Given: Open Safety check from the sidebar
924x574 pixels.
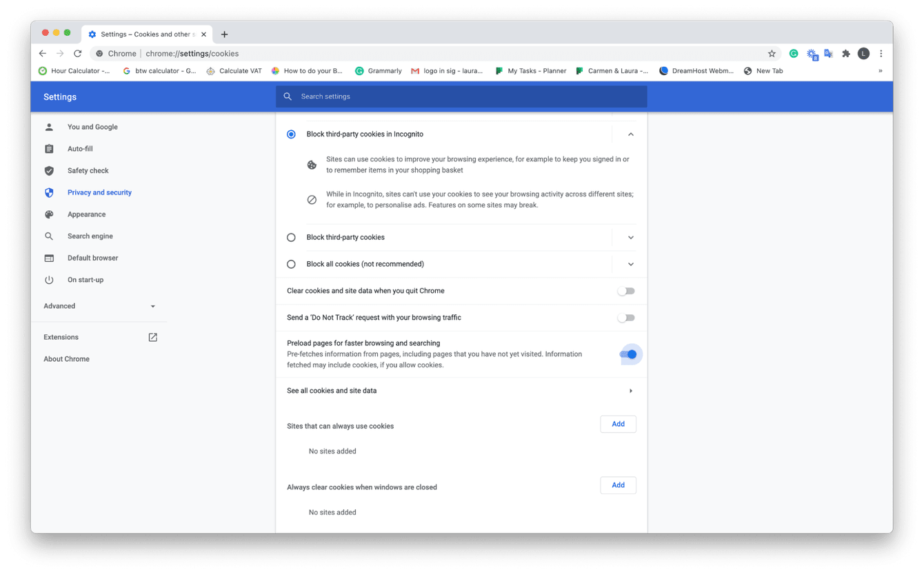Looking at the screenshot, I should pos(88,170).
